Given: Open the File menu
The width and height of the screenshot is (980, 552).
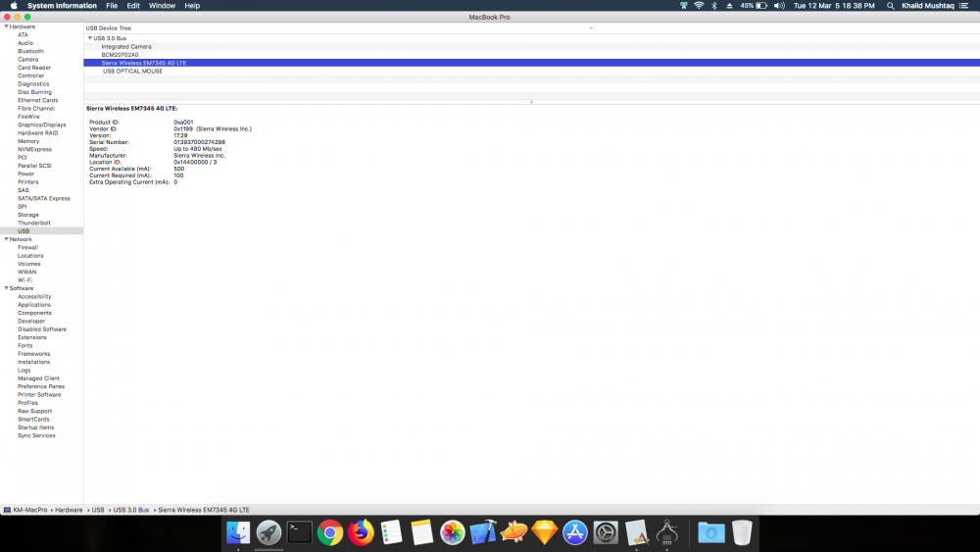Looking at the screenshot, I should [x=112, y=6].
